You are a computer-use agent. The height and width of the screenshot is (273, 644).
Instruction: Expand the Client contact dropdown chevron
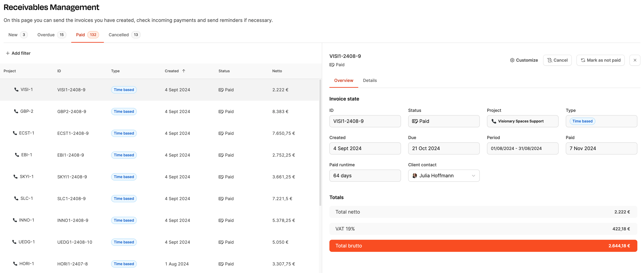point(473,176)
